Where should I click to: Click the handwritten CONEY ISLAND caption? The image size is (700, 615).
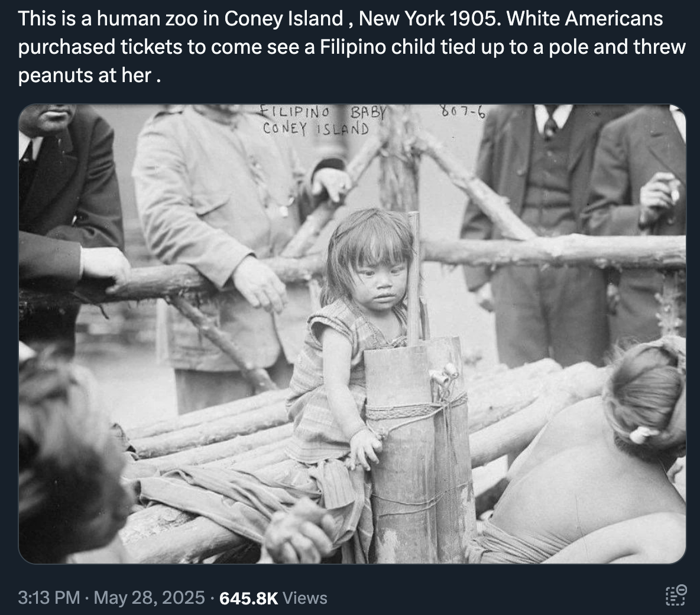pos(316,129)
